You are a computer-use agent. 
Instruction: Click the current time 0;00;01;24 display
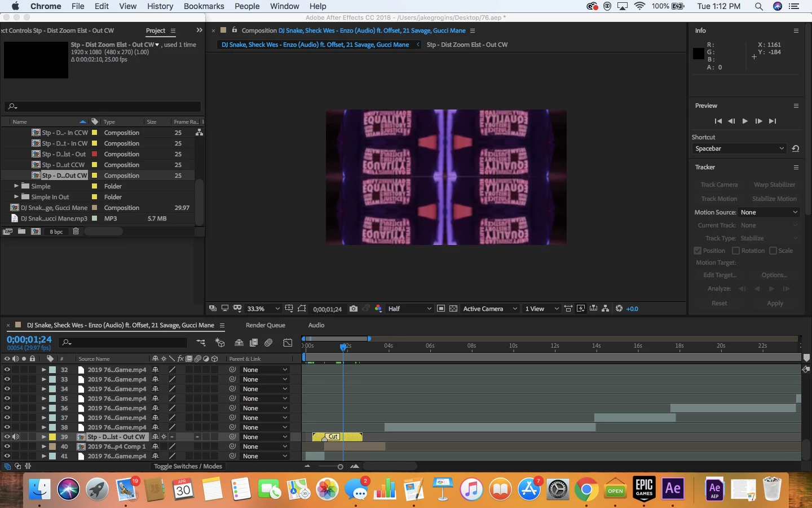click(x=29, y=339)
